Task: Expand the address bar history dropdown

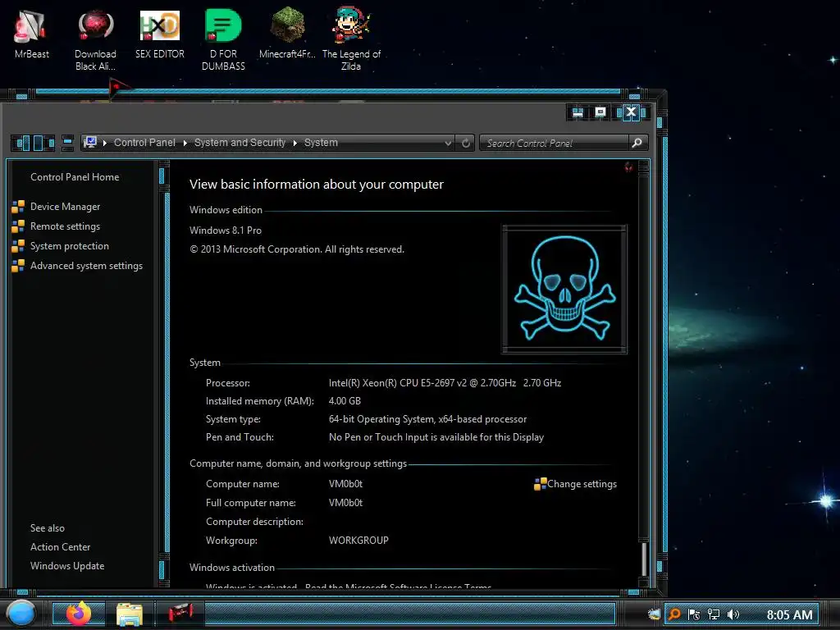Action: pos(448,143)
